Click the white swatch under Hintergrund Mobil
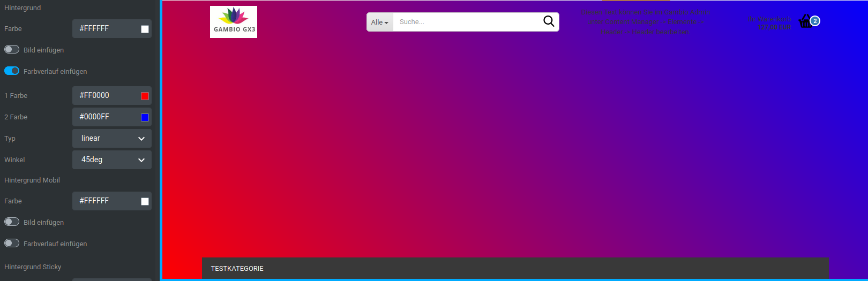868x281 pixels. (145, 201)
